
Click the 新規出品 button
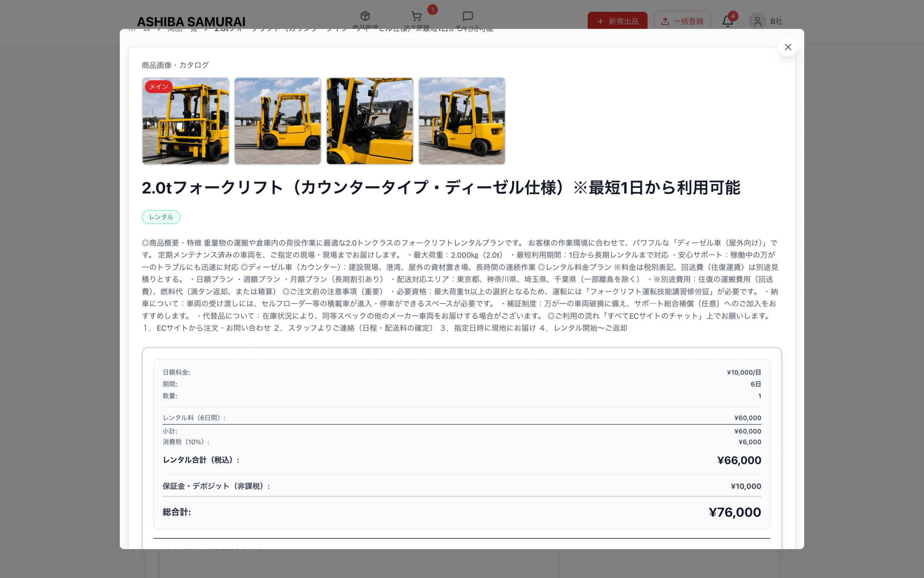617,21
